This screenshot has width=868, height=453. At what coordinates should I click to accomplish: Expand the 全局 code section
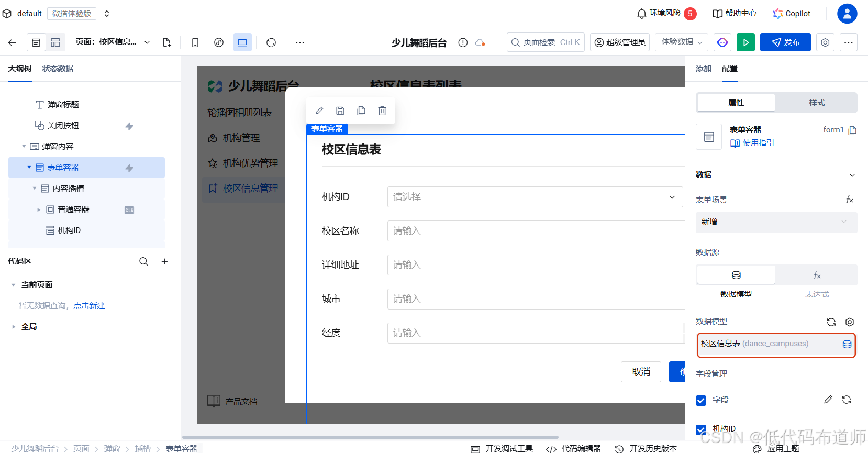(x=13, y=327)
